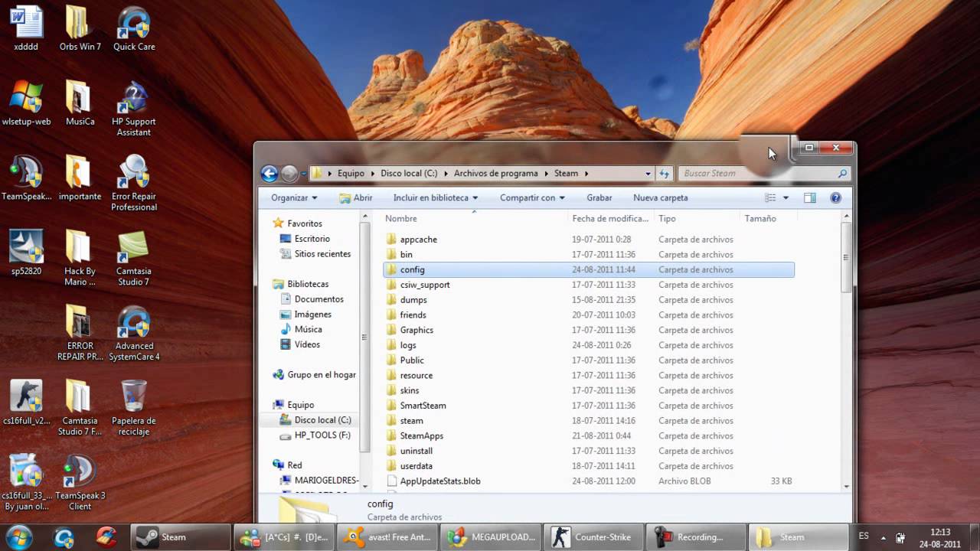Toggle the preview pane icon
980x551 pixels.
(x=809, y=197)
